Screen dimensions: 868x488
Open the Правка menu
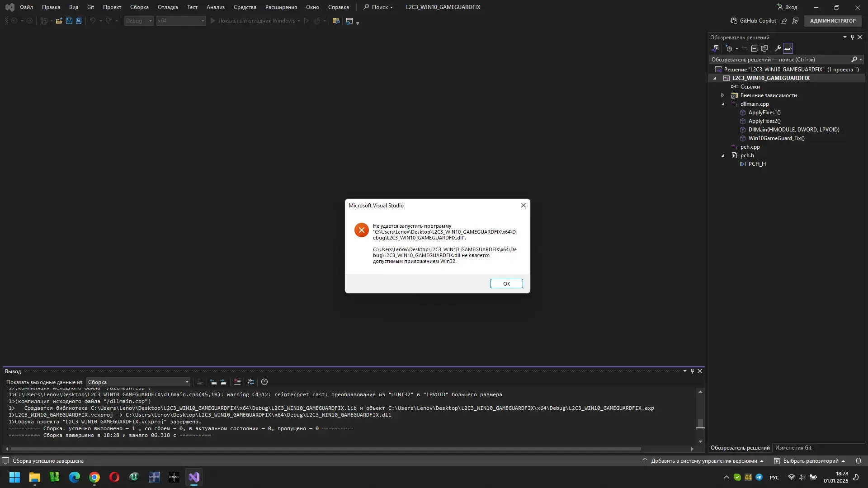tap(51, 7)
